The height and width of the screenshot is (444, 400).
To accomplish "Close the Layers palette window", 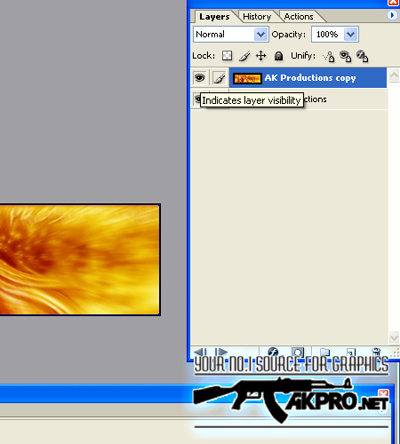I will (394, 3).
